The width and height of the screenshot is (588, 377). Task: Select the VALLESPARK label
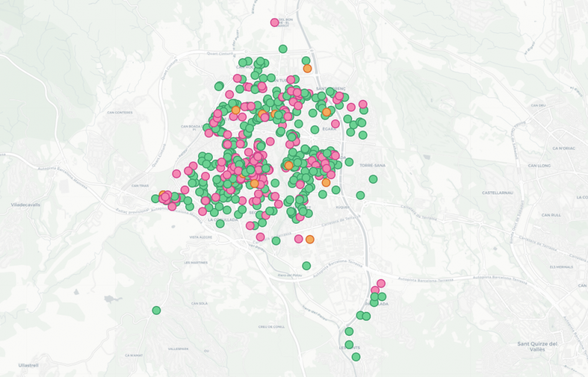pyautogui.click(x=178, y=349)
